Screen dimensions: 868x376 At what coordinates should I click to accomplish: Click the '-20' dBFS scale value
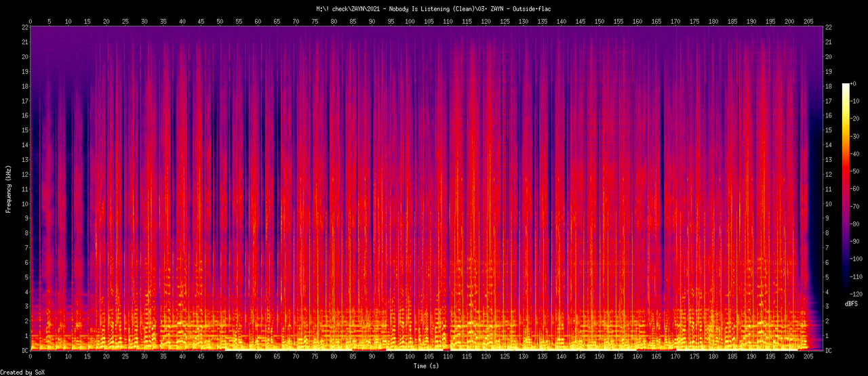click(x=856, y=119)
